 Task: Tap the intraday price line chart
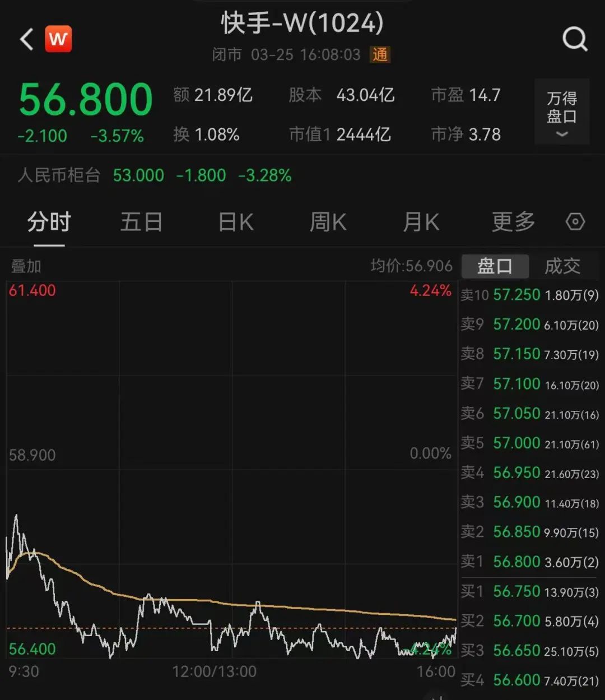pos(231,471)
